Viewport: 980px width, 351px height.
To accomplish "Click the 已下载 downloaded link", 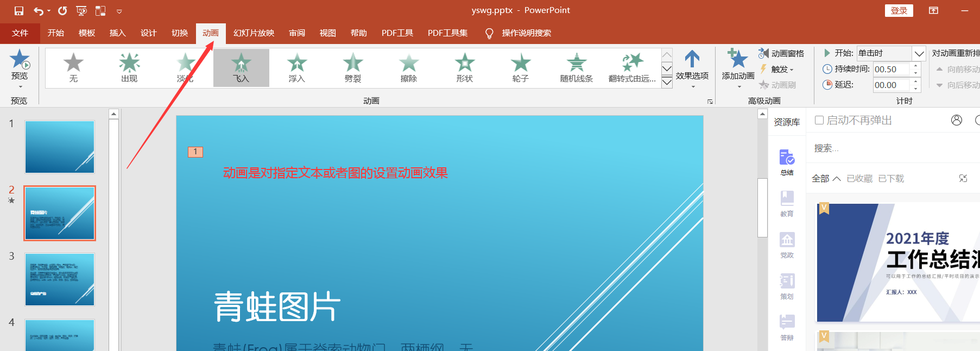I will [x=891, y=179].
